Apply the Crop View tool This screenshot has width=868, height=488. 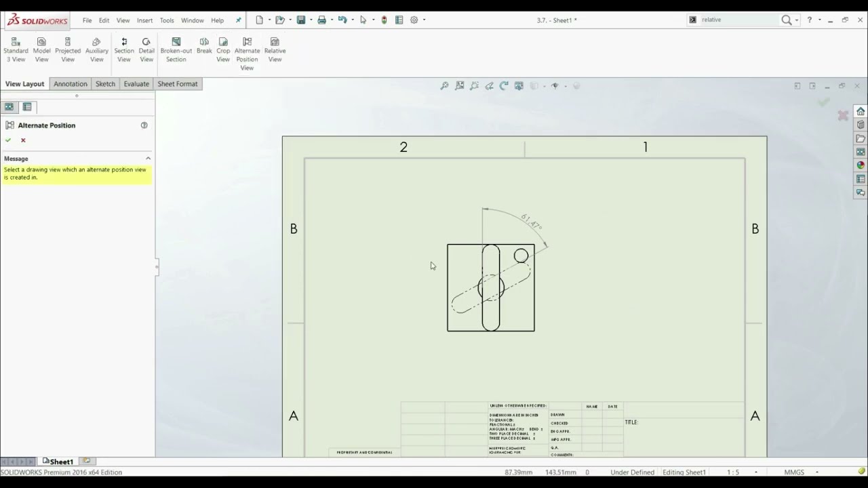pyautogui.click(x=223, y=50)
